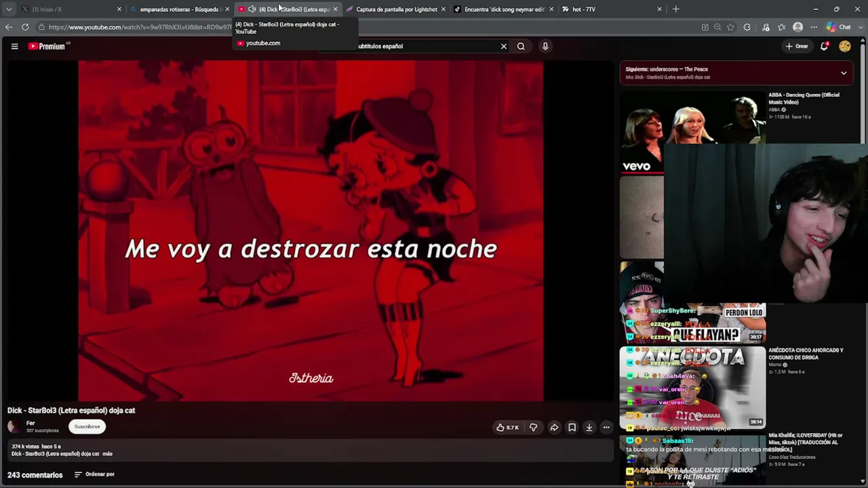Like the video with 8.7 K likes

(507, 428)
